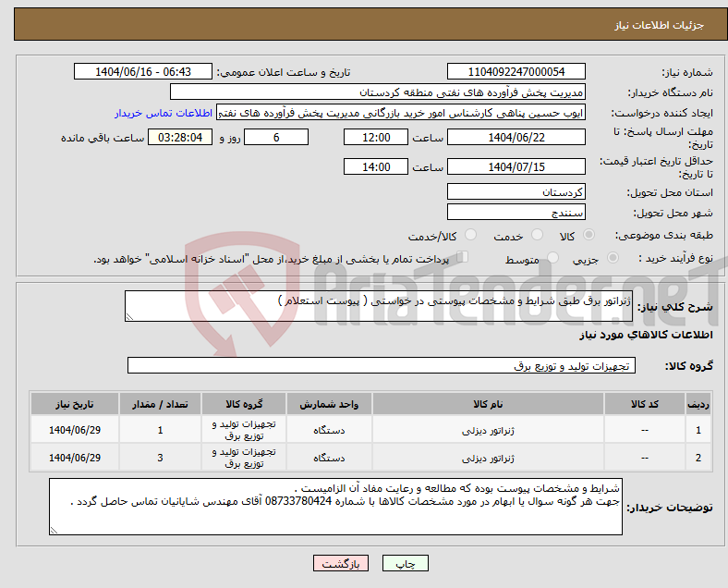Click the buyer organization name field
This screenshot has height=588, width=728.
click(378, 92)
